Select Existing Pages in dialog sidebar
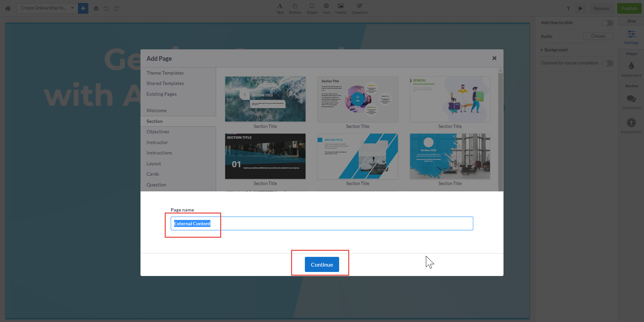This screenshot has height=322, width=644. tap(161, 94)
